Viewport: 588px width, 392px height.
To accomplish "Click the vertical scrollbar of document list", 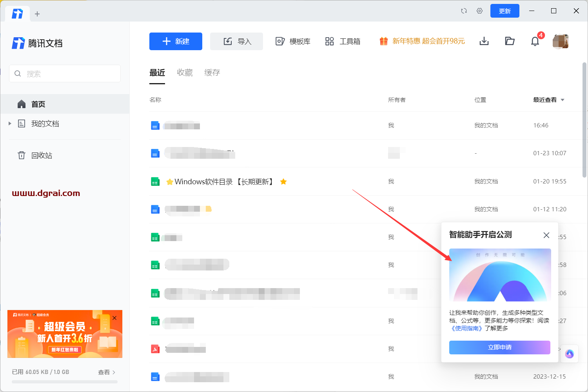I will 584,120.
